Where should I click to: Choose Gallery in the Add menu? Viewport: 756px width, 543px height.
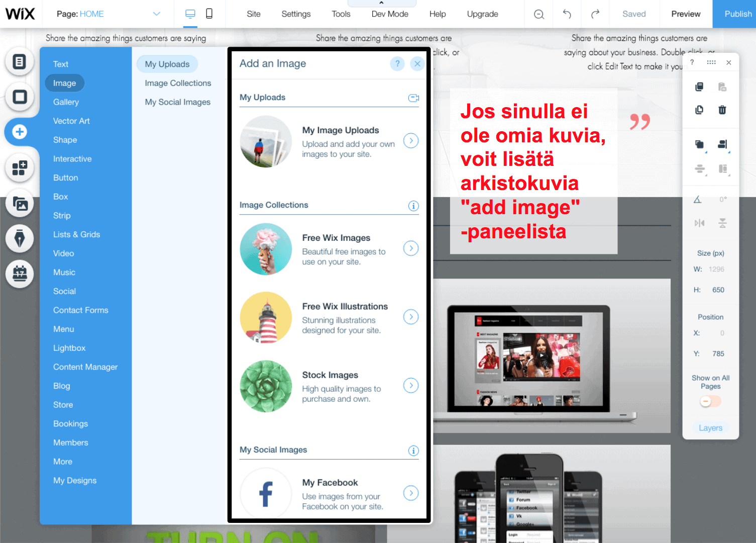point(66,102)
